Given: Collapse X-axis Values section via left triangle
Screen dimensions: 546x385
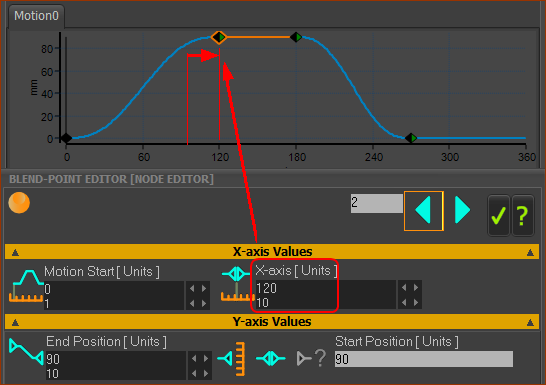Looking at the screenshot, I should coord(15,252).
